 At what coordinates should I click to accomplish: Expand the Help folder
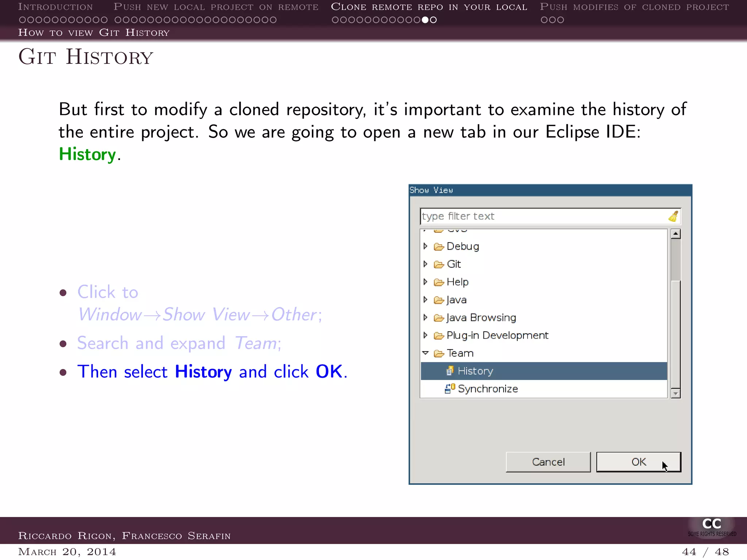pos(425,282)
